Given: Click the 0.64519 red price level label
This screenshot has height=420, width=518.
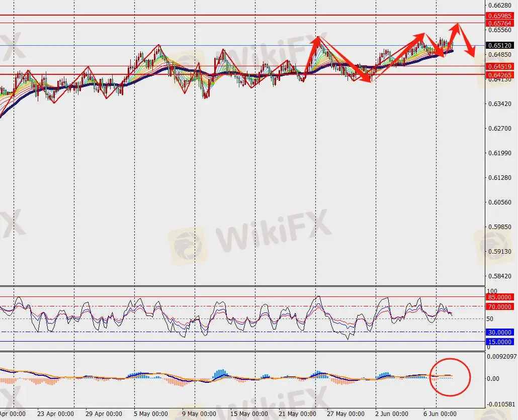Looking at the screenshot, I should tap(500, 67).
